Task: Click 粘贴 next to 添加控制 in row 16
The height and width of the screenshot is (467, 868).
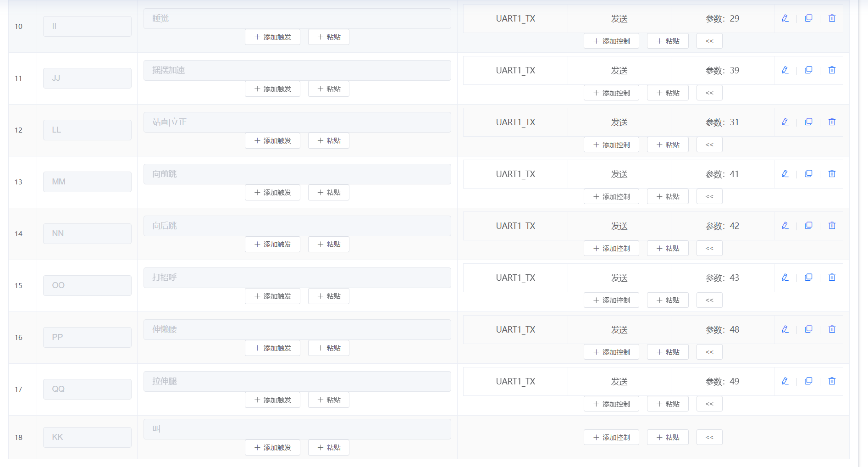Action: click(668, 352)
